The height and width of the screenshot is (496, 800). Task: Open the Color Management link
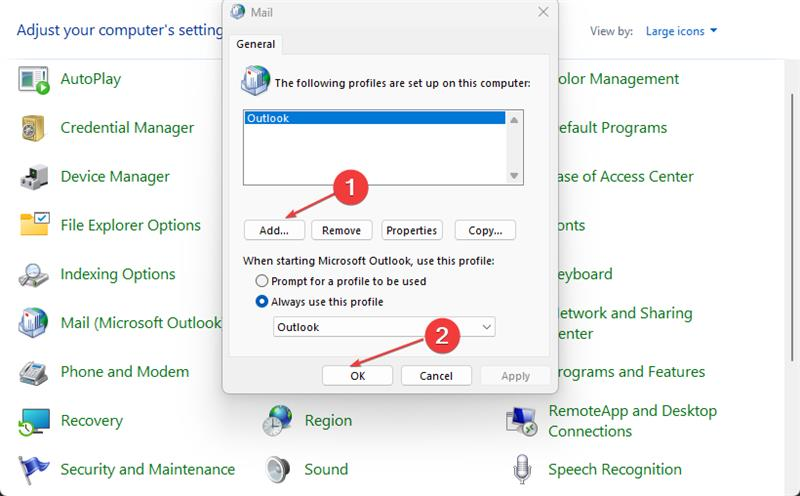click(618, 79)
